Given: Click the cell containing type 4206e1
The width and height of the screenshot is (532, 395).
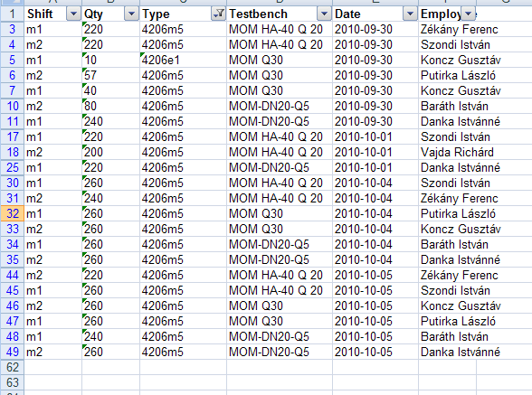Looking at the screenshot, I should [x=183, y=60].
